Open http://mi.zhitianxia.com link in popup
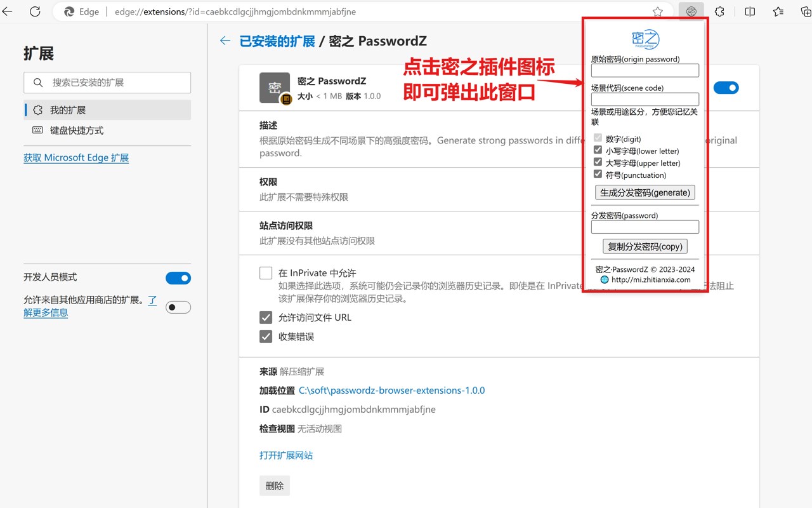Viewport: 812px width, 508px height. coord(651,279)
